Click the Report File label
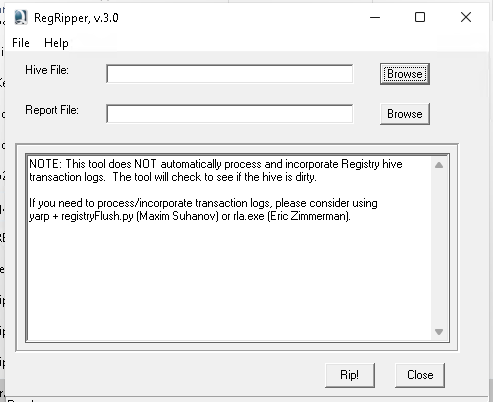 pos(52,110)
